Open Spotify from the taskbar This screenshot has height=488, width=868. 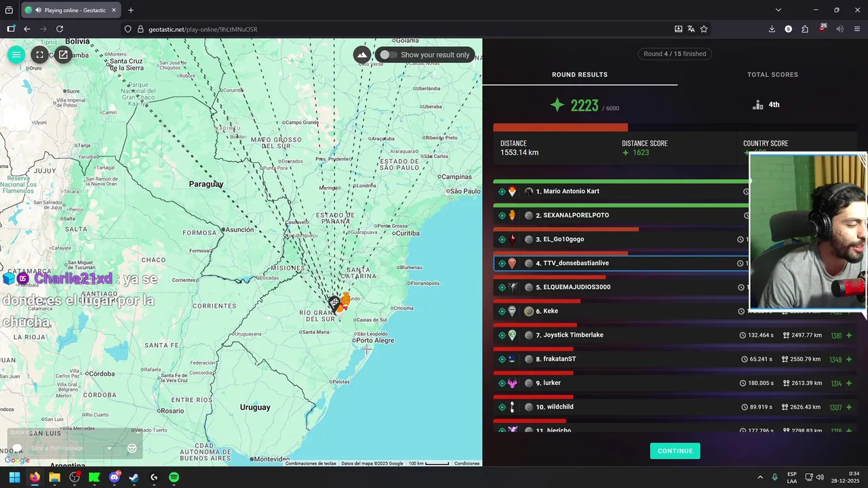[174, 477]
